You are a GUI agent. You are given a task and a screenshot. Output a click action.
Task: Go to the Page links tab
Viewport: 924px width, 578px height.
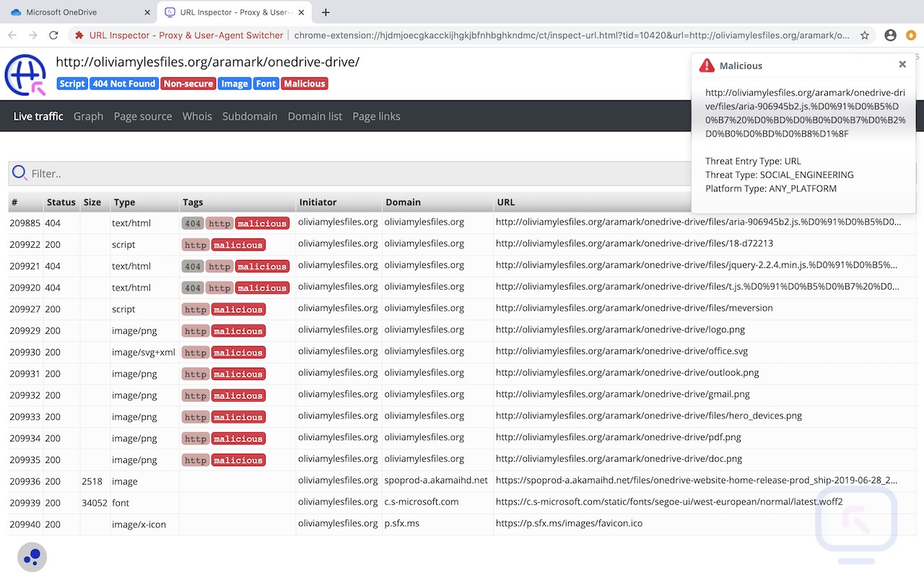(376, 116)
